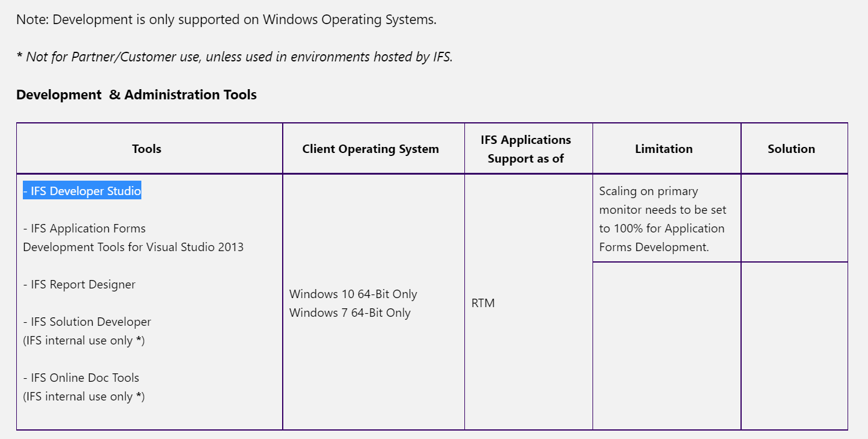The image size is (868, 439).
Task: Select the Development Tools for Visual Studio 2013 line
Action: coord(134,248)
